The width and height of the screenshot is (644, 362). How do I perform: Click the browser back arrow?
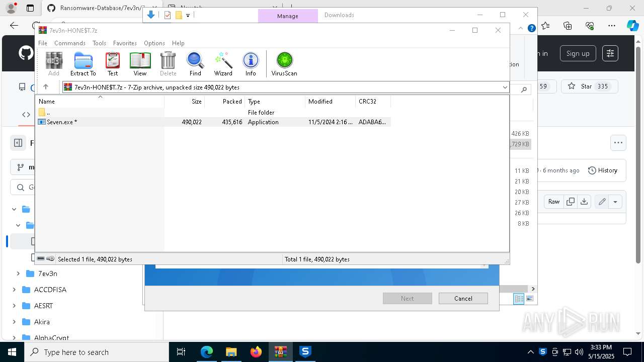[x=14, y=26]
